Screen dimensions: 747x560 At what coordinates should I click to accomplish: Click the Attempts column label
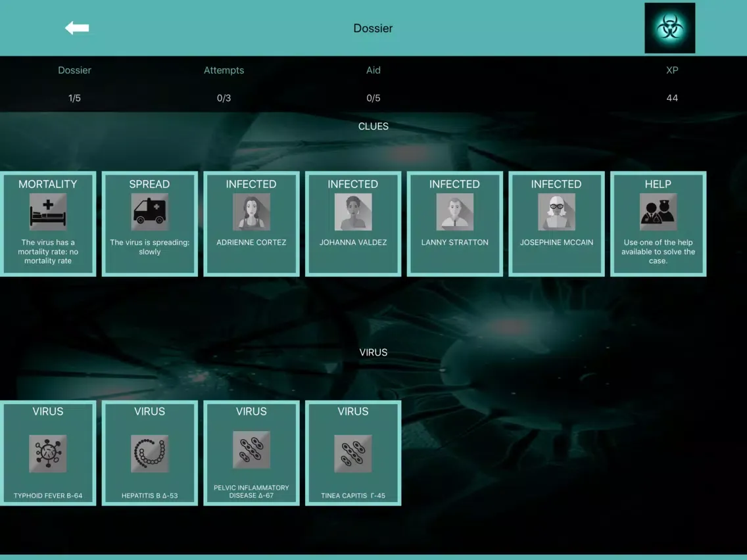tap(224, 70)
